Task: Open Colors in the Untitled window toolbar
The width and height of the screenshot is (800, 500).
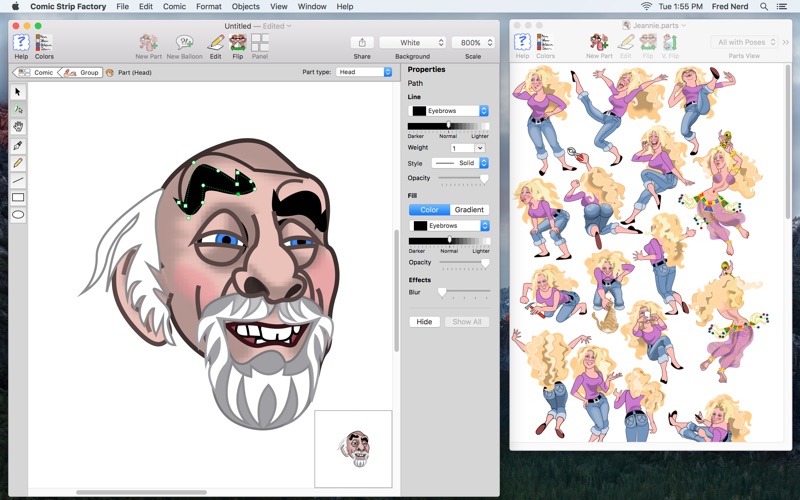Action: coord(44,42)
